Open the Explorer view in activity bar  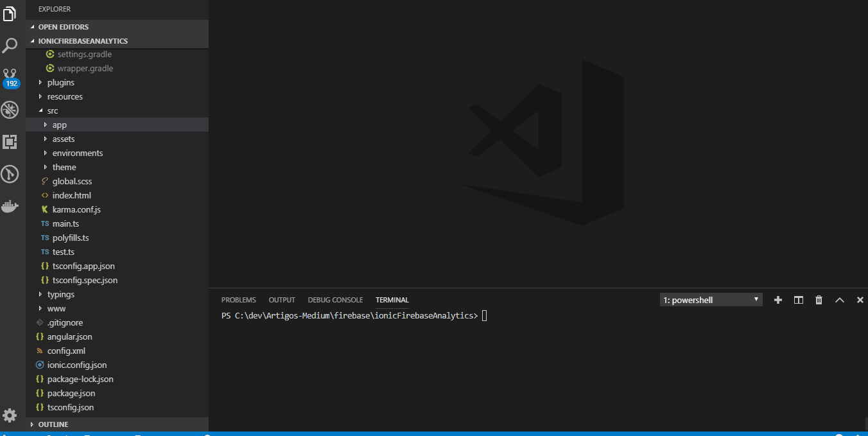click(x=10, y=13)
